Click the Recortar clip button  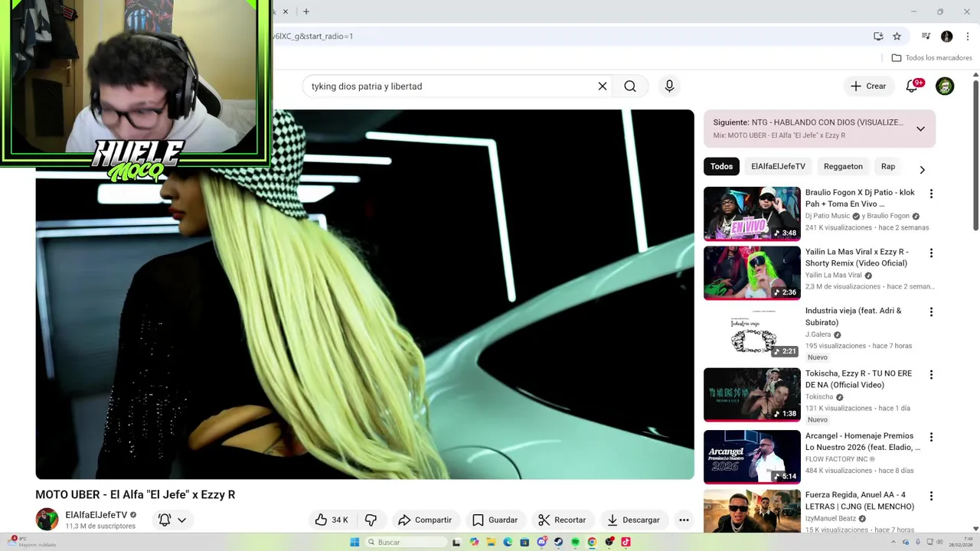(561, 520)
